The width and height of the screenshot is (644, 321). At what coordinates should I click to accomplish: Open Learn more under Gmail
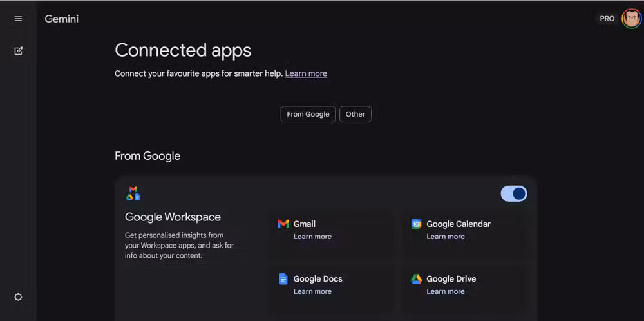(312, 237)
